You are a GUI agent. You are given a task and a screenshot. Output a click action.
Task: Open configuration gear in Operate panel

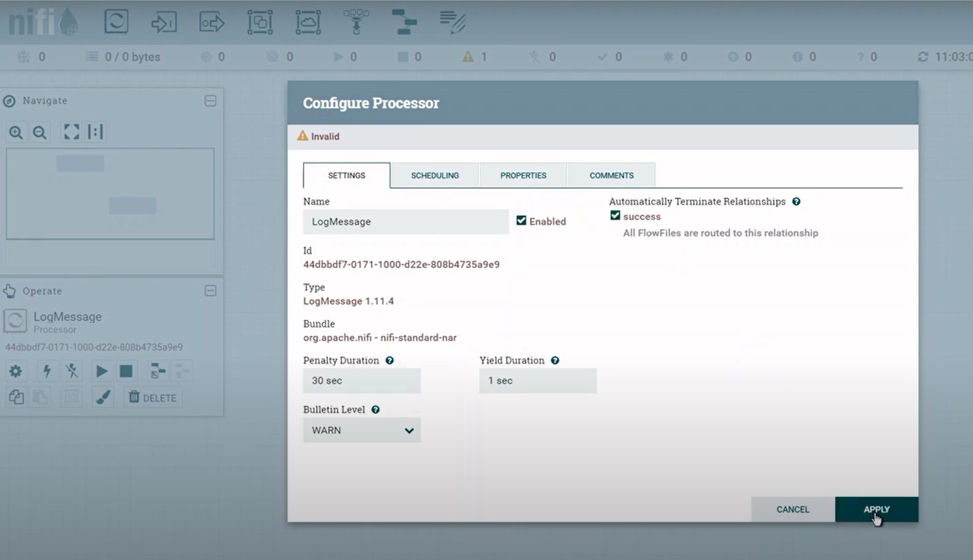[16, 371]
